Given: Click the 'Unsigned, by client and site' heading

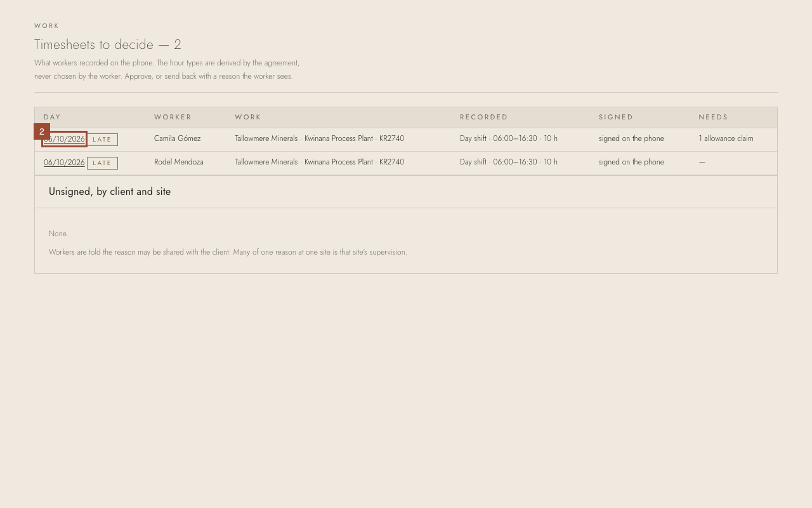Looking at the screenshot, I should pos(110,192).
